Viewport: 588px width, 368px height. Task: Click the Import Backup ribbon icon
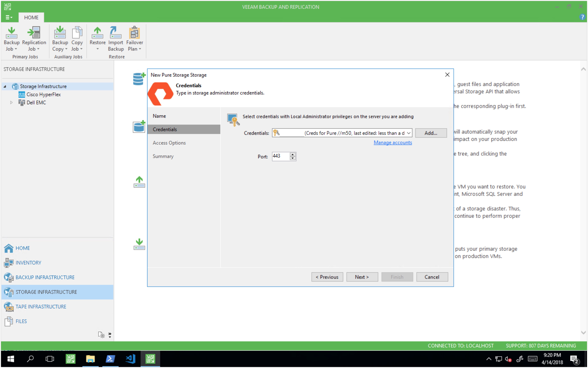tap(116, 39)
